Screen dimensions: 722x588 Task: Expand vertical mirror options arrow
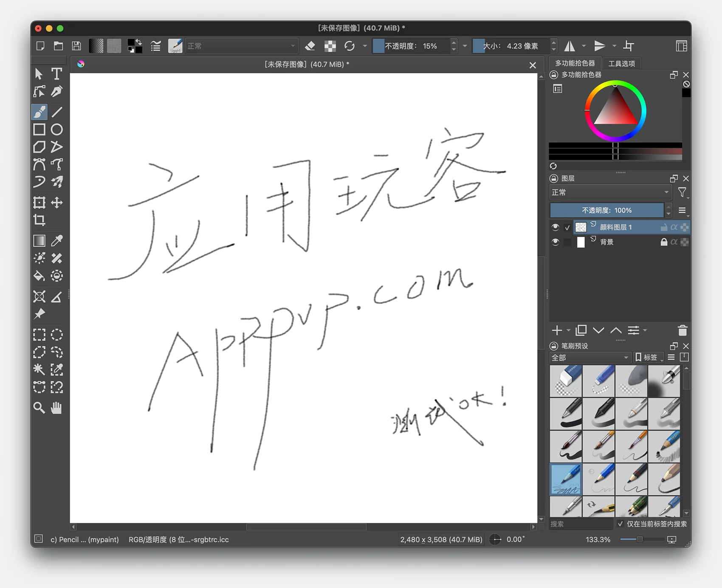click(x=614, y=46)
